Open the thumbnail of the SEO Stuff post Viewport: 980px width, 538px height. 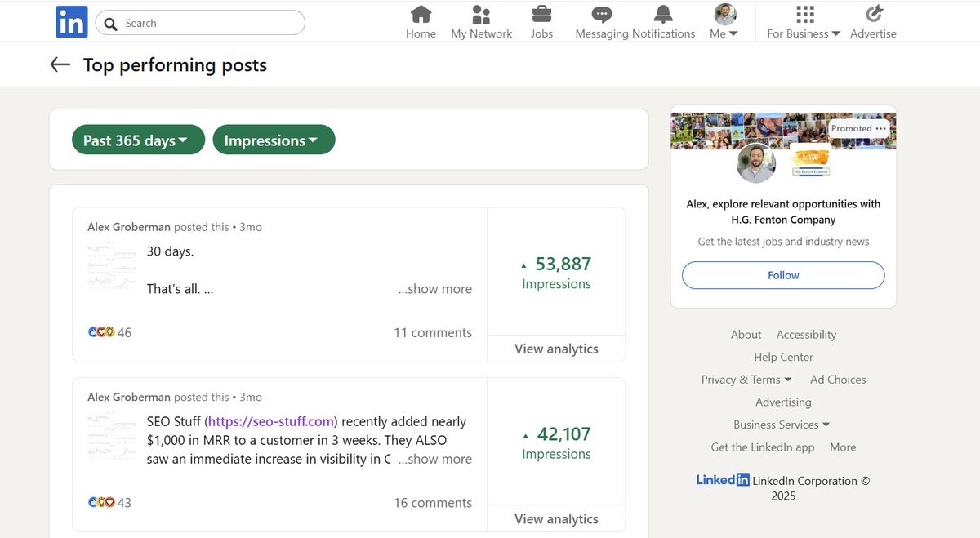(112, 437)
